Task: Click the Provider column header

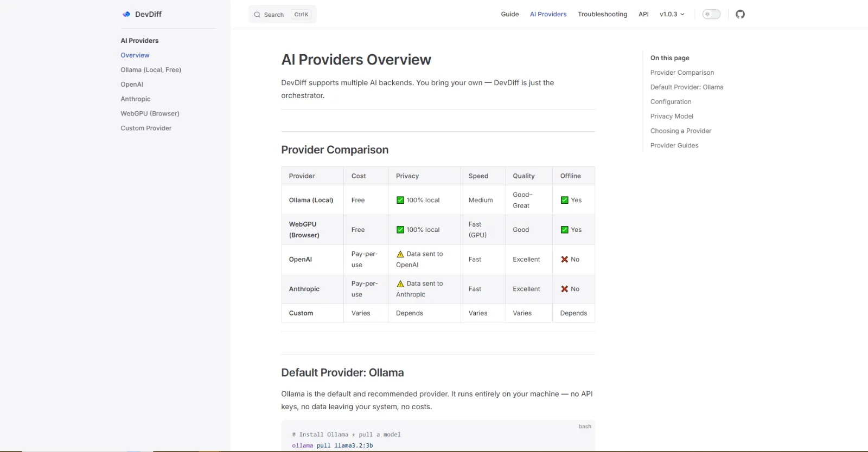Action: coord(312,176)
